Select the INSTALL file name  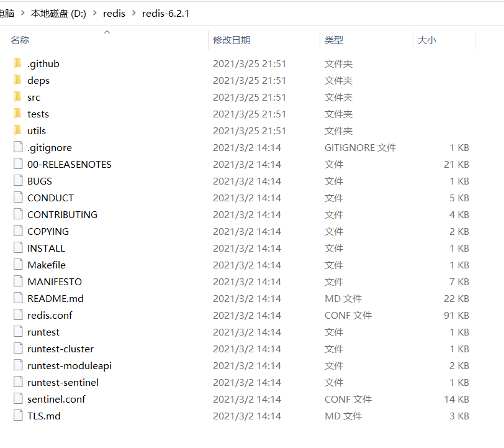(x=47, y=248)
